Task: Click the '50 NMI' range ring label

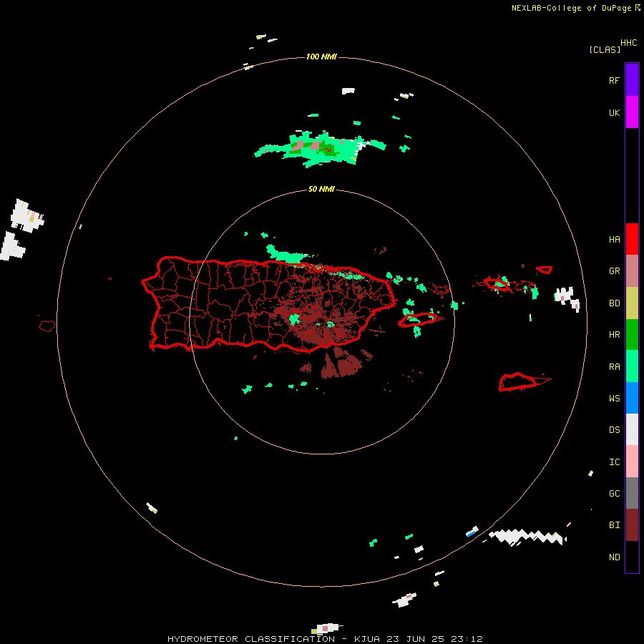Action: tap(321, 189)
